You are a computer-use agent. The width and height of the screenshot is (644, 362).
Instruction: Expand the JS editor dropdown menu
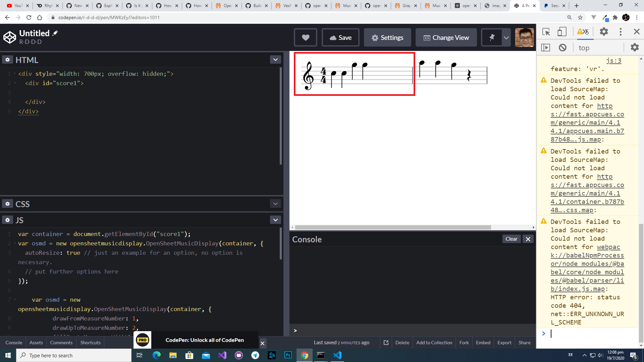pos(275,220)
